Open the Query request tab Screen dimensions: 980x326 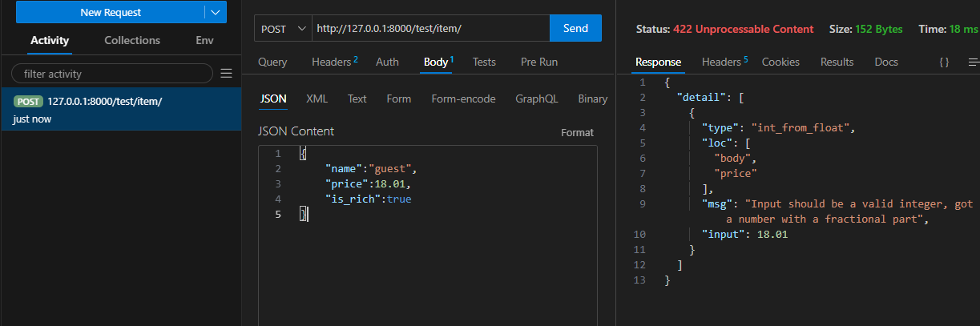pyautogui.click(x=272, y=62)
